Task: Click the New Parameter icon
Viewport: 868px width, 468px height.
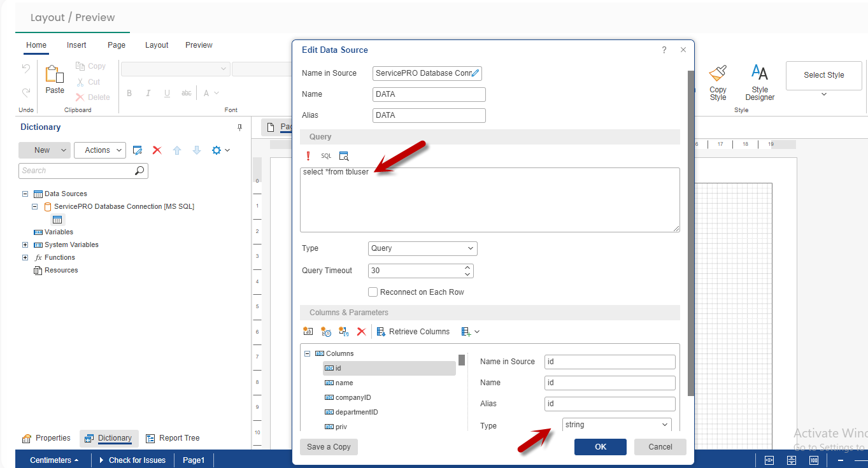Action: [344, 332]
